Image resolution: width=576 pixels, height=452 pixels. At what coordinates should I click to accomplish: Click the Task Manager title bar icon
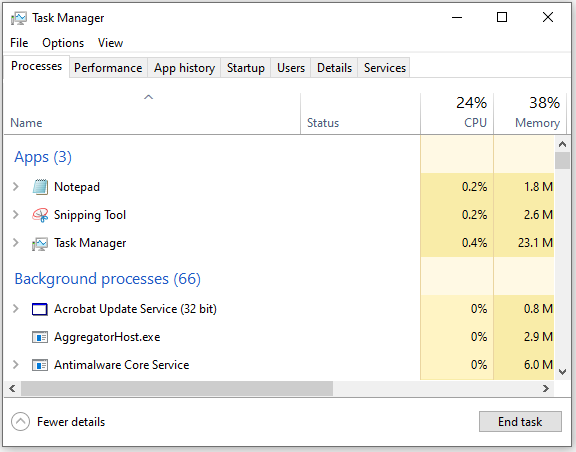coord(18,18)
